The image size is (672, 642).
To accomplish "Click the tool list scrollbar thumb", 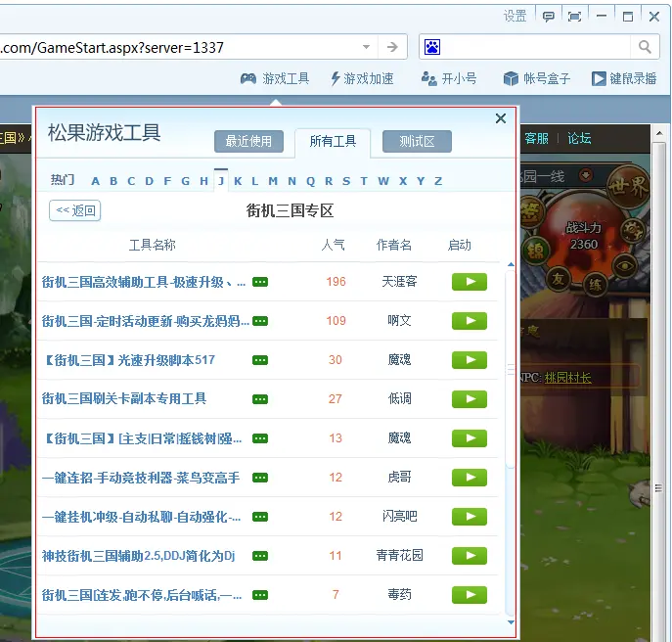I will 511,370.
